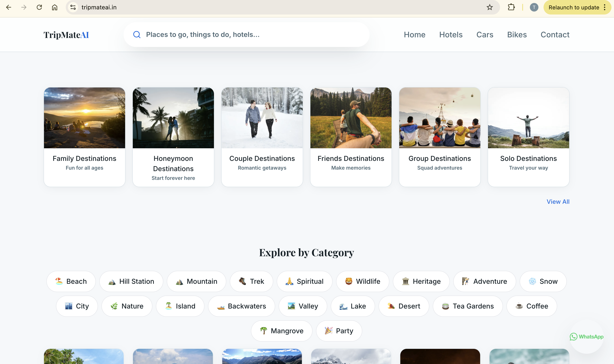Click the search magnifier icon
The width and height of the screenshot is (614, 364).
[x=137, y=34]
